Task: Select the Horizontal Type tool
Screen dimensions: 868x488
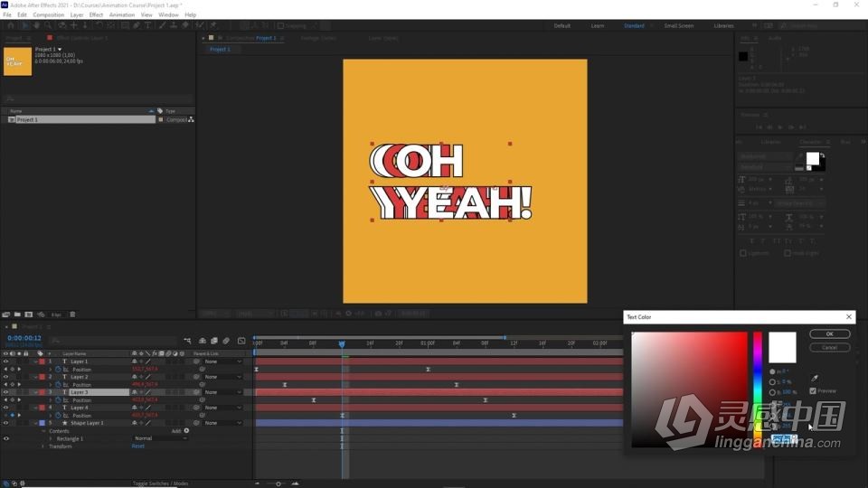Action: tap(147, 25)
